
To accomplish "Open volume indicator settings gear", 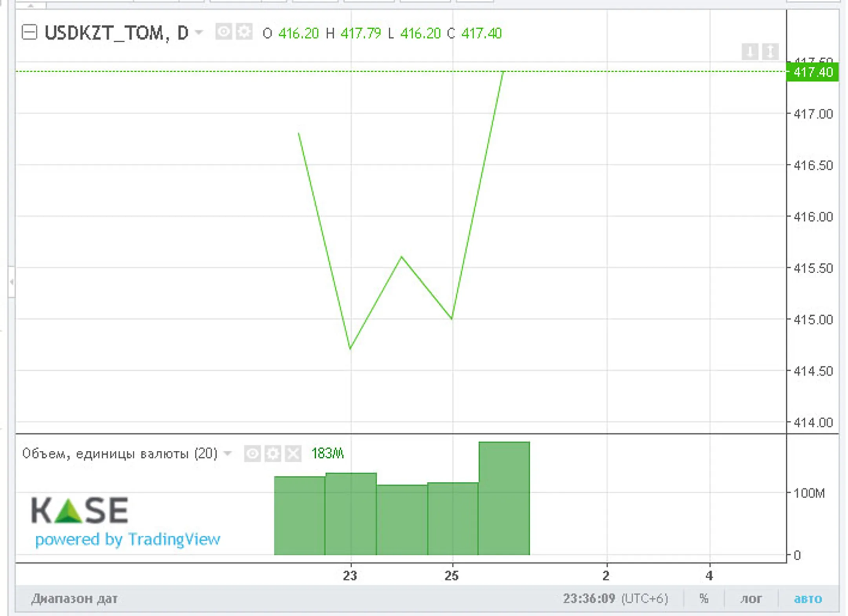I will click(272, 454).
